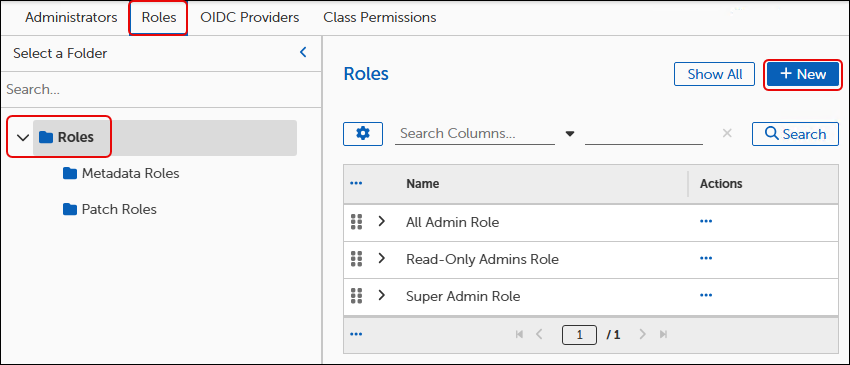Click the table header three-dots menu
This screenshot has height=365, width=850.
click(356, 183)
